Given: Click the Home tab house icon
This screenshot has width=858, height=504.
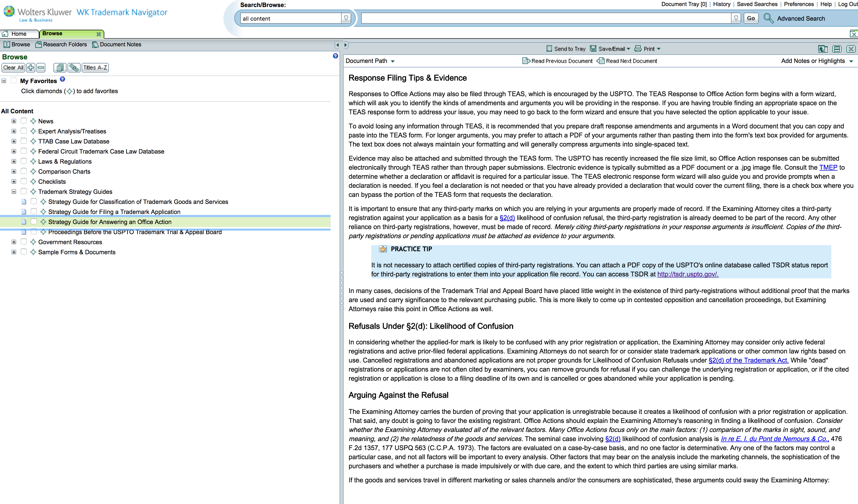Looking at the screenshot, I should 5,34.
